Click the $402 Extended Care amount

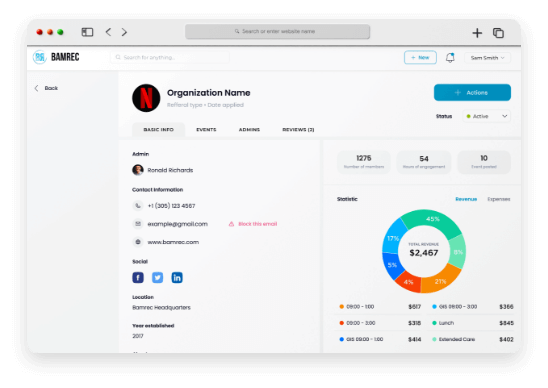click(506, 339)
